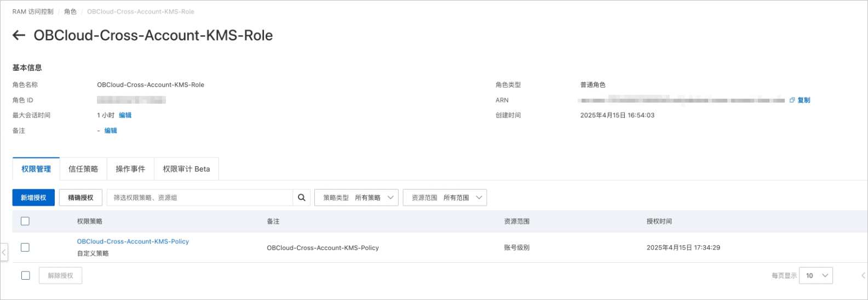Click the copy ARN icon
This screenshot has width=868, height=300.
point(792,100)
